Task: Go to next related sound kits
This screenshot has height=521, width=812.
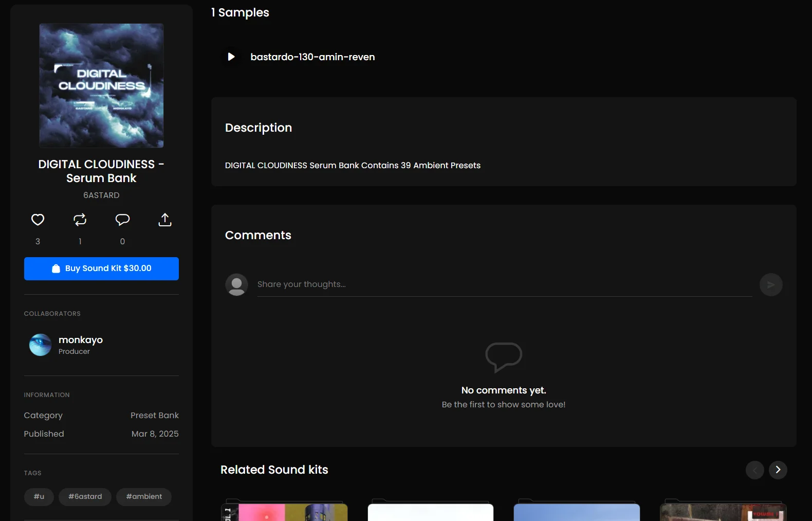Action: point(778,470)
